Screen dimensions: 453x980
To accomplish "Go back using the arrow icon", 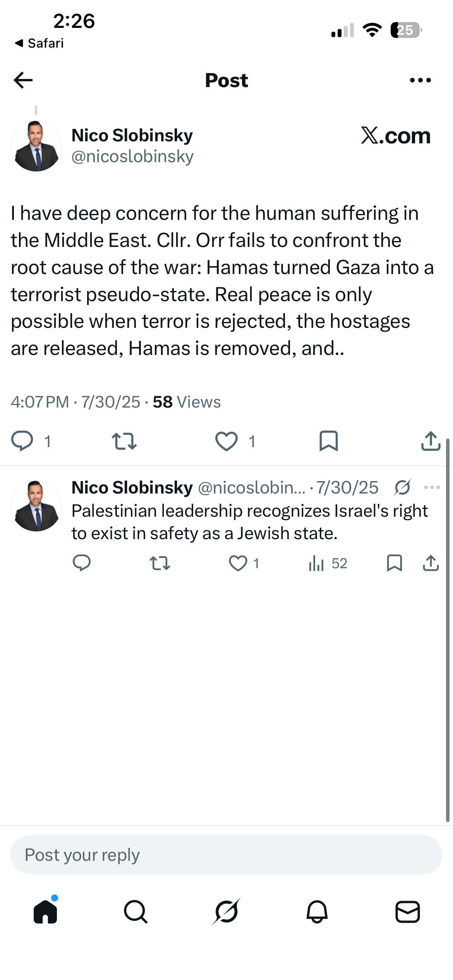I will 23,80.
